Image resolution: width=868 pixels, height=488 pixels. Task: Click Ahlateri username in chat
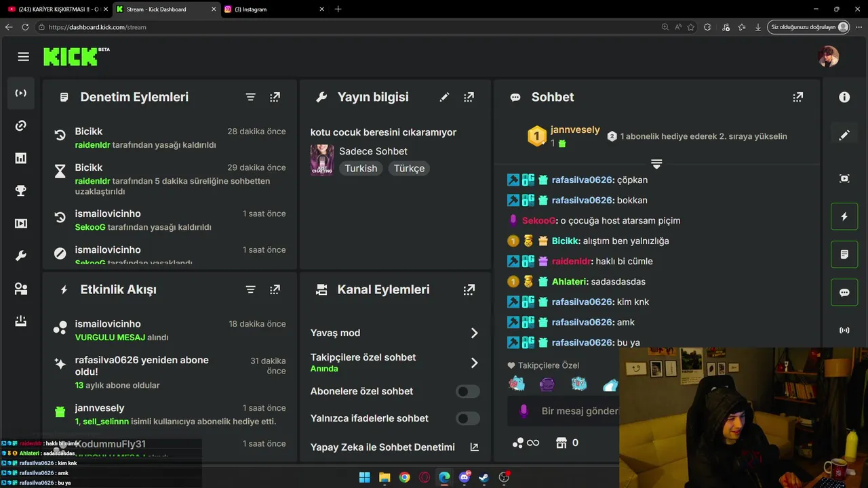(x=568, y=281)
